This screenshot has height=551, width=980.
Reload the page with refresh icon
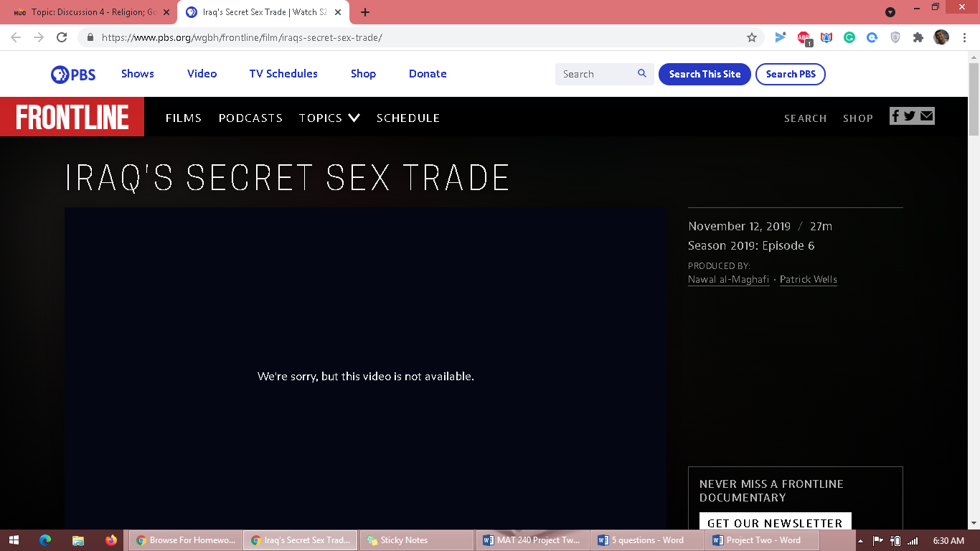tap(62, 37)
